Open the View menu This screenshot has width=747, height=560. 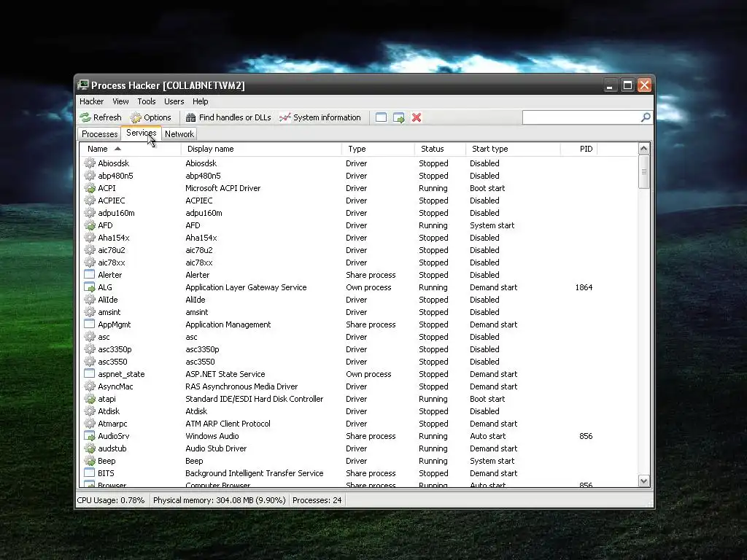point(120,101)
